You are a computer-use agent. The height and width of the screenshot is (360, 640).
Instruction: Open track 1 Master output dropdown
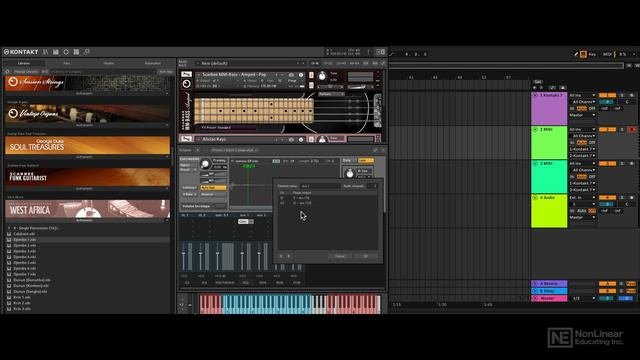582,115
